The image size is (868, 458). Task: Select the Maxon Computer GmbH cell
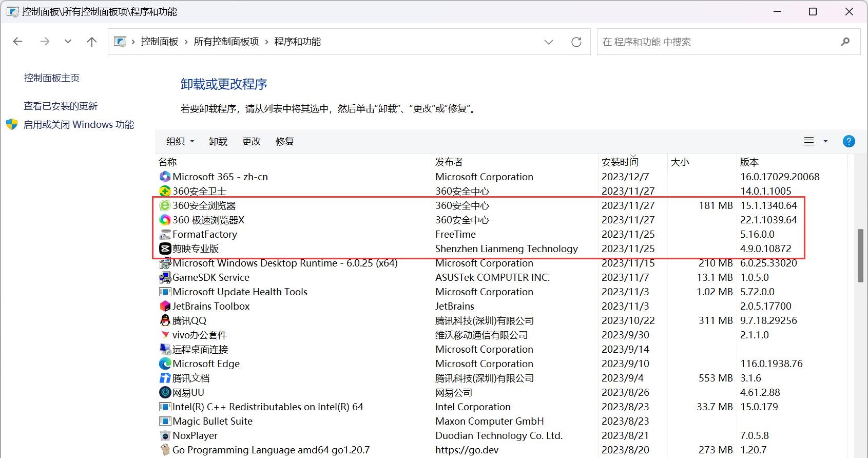(489, 421)
